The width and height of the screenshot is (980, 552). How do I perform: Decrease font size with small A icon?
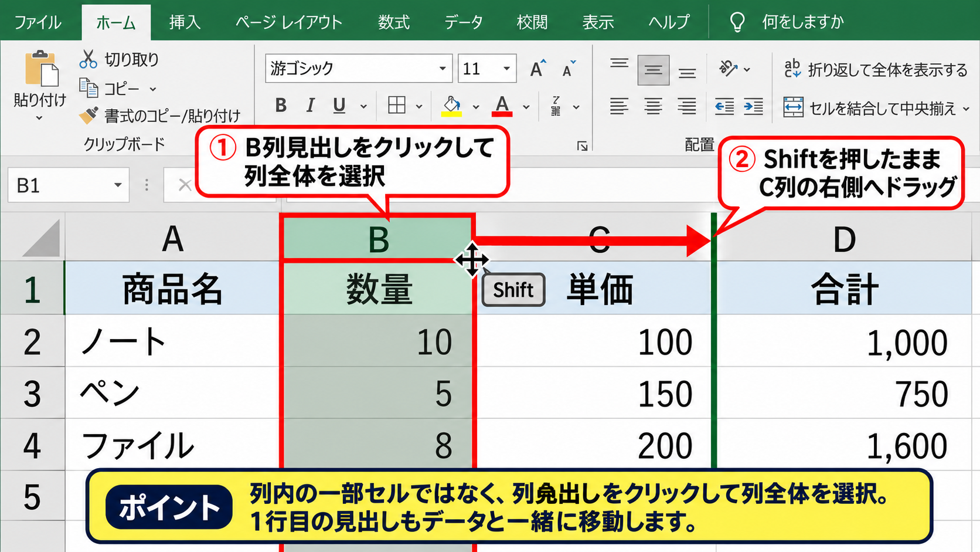569,69
